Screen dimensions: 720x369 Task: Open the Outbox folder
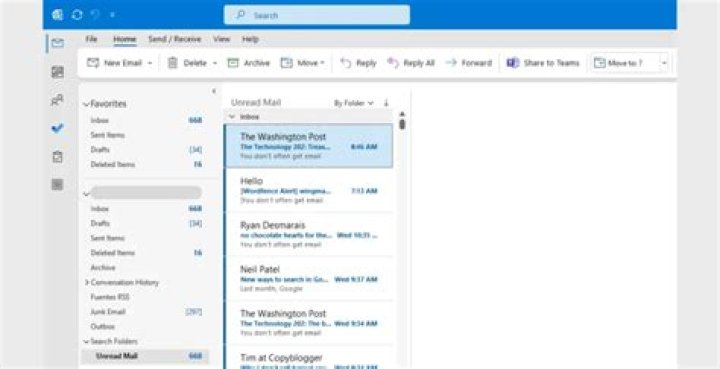(x=103, y=326)
